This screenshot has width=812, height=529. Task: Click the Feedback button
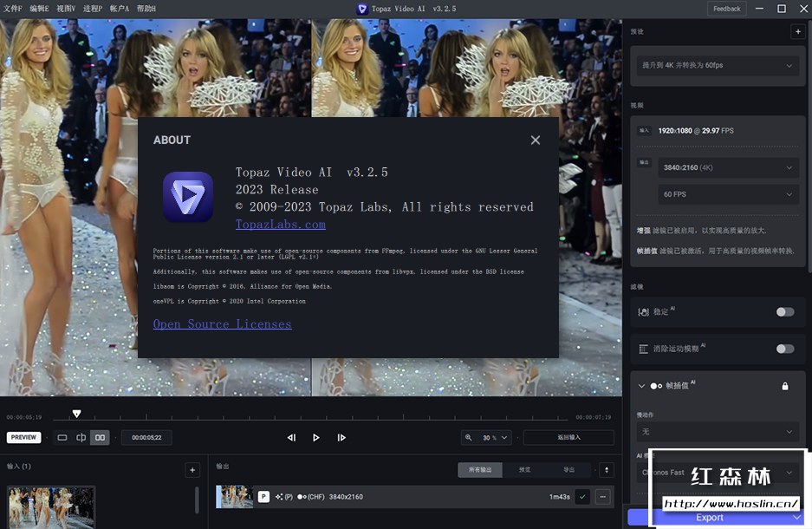[726, 9]
